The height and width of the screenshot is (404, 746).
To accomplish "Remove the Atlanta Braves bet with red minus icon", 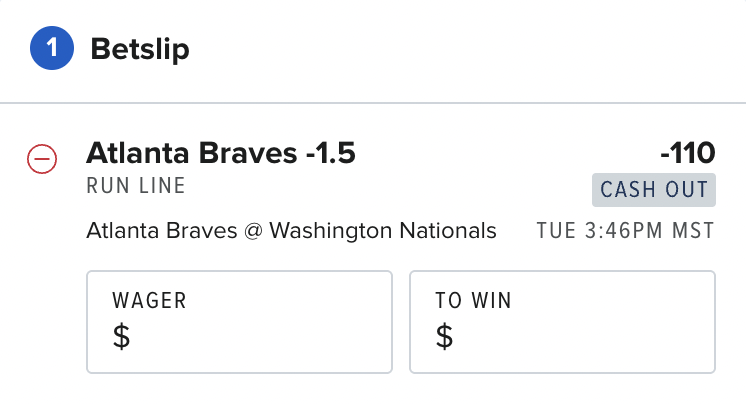I will pyautogui.click(x=42, y=158).
